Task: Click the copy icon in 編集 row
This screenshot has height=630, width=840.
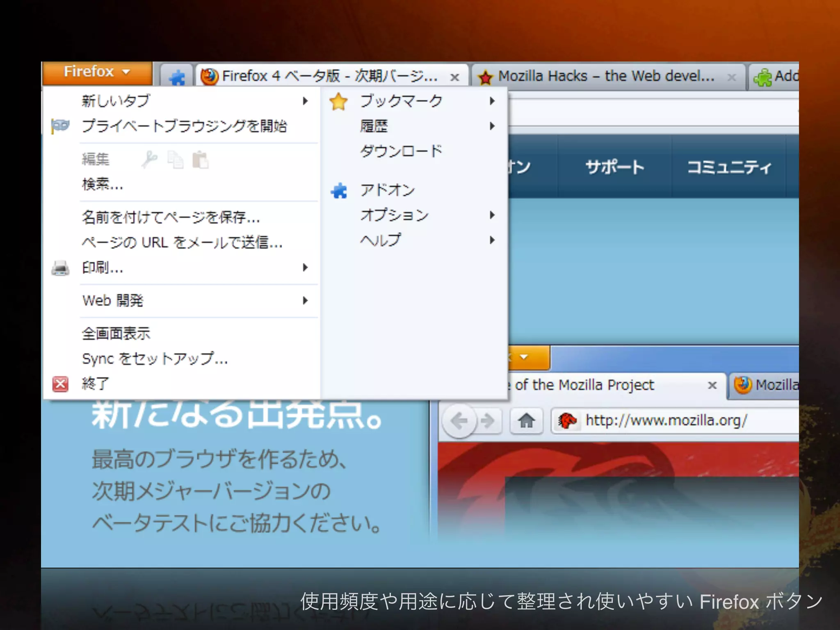Action: (175, 160)
